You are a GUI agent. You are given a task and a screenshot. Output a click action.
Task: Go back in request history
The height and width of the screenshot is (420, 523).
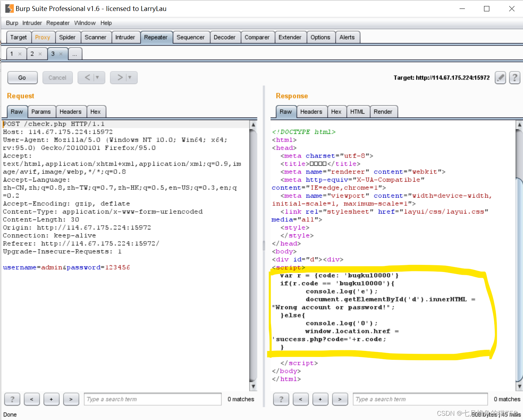pos(87,77)
